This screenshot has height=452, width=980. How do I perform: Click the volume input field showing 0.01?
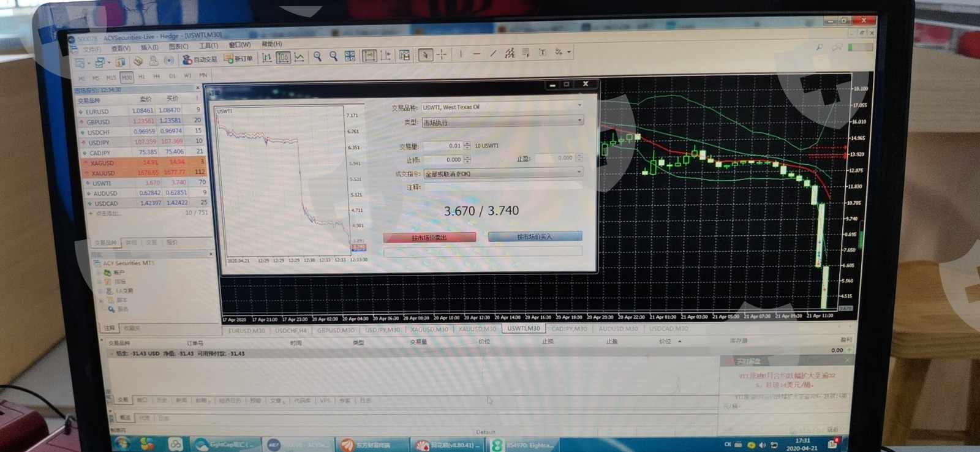(x=443, y=146)
